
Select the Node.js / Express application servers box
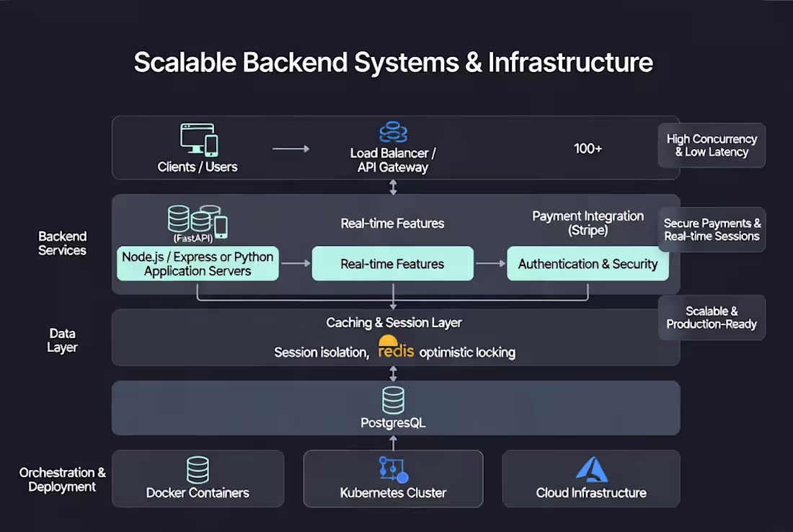[198, 263]
